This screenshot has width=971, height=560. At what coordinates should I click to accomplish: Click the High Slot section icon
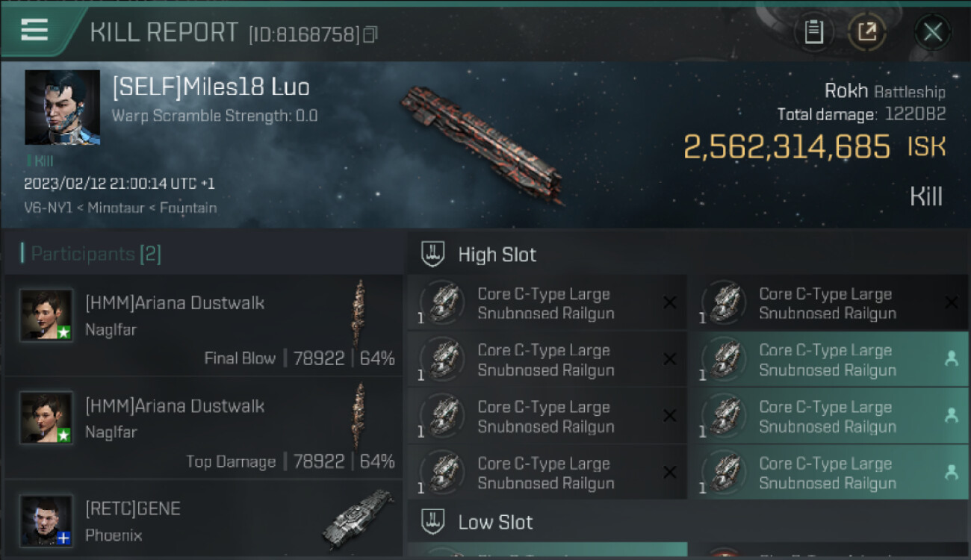(433, 254)
